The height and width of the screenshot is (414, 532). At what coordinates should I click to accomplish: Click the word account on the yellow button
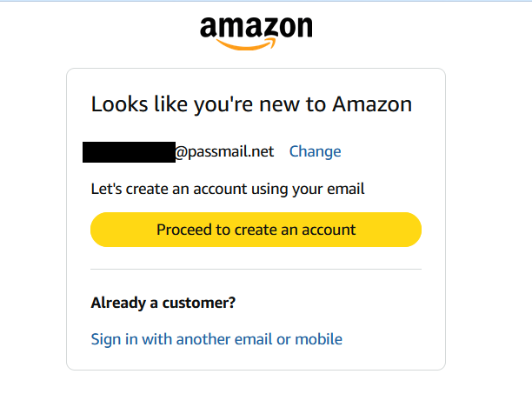(x=328, y=230)
